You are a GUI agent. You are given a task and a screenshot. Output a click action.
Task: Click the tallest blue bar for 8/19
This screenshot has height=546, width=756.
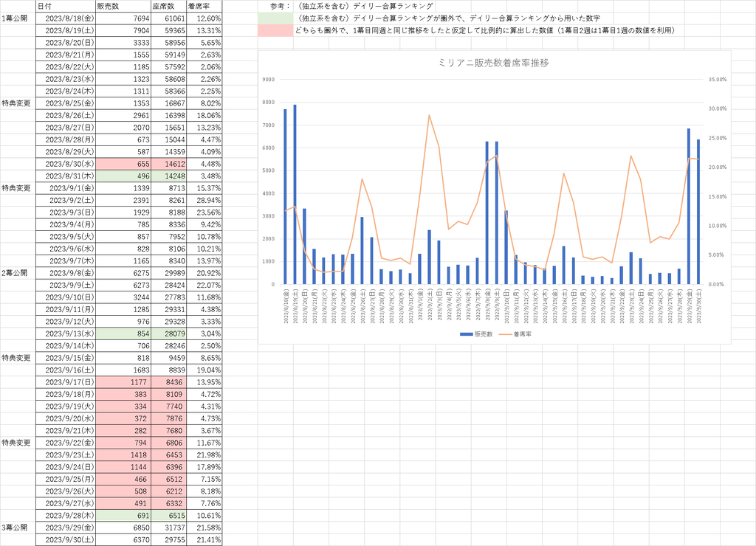click(x=295, y=194)
